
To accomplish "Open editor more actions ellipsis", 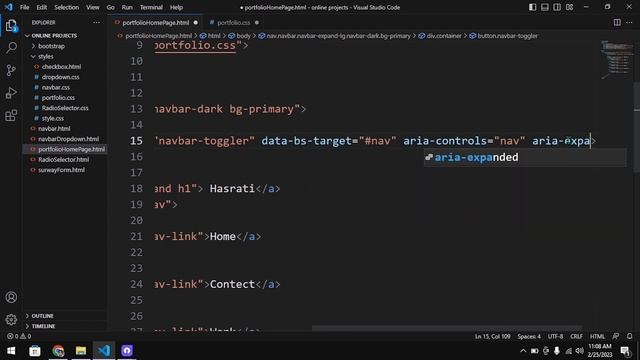I will coord(629,22).
